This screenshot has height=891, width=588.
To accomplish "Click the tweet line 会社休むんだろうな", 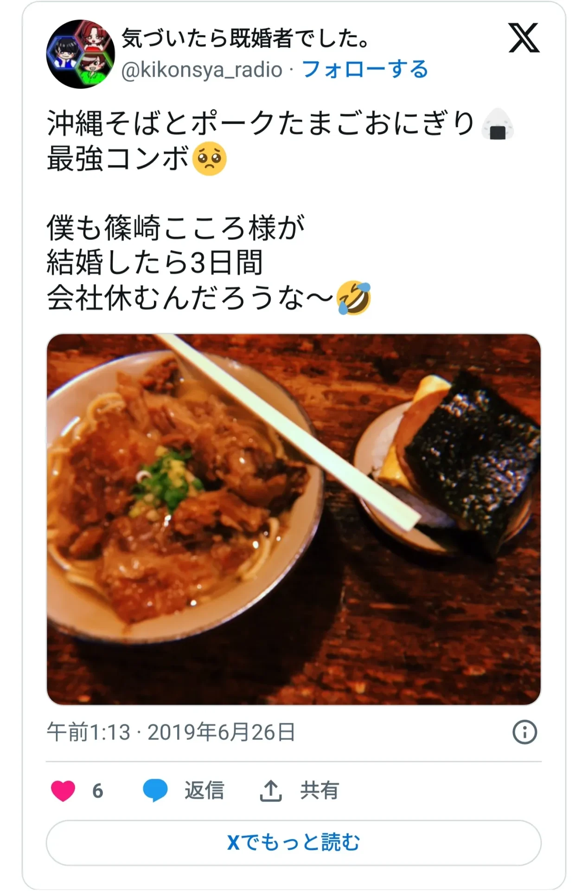I will (191, 298).
